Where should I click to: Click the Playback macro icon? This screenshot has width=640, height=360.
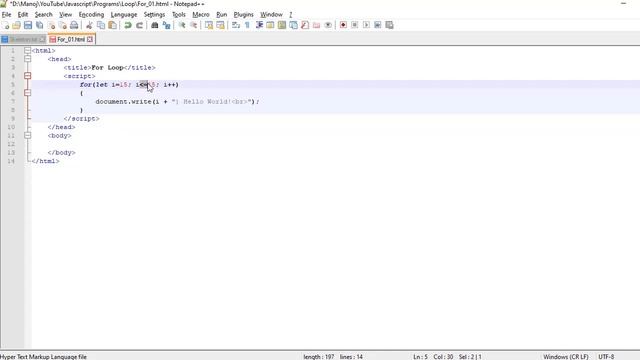coord(366,25)
